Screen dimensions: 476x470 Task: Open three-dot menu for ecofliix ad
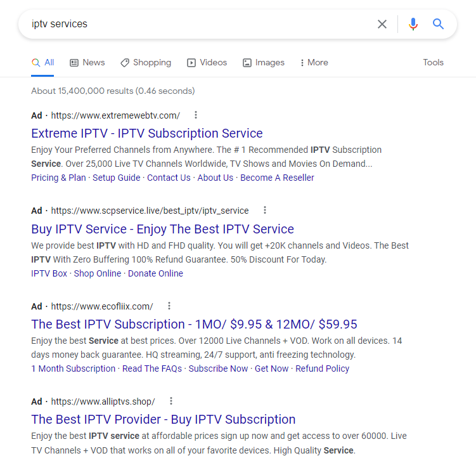(169, 306)
